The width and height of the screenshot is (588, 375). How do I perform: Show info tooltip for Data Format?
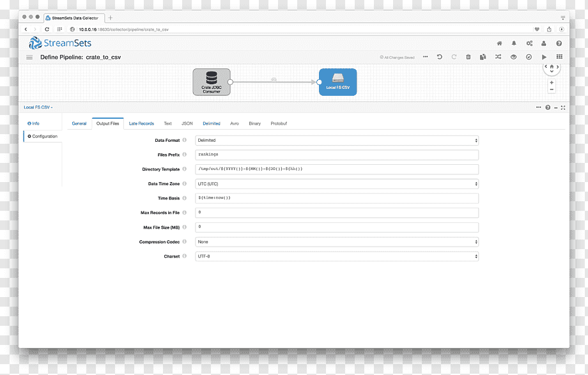185,140
